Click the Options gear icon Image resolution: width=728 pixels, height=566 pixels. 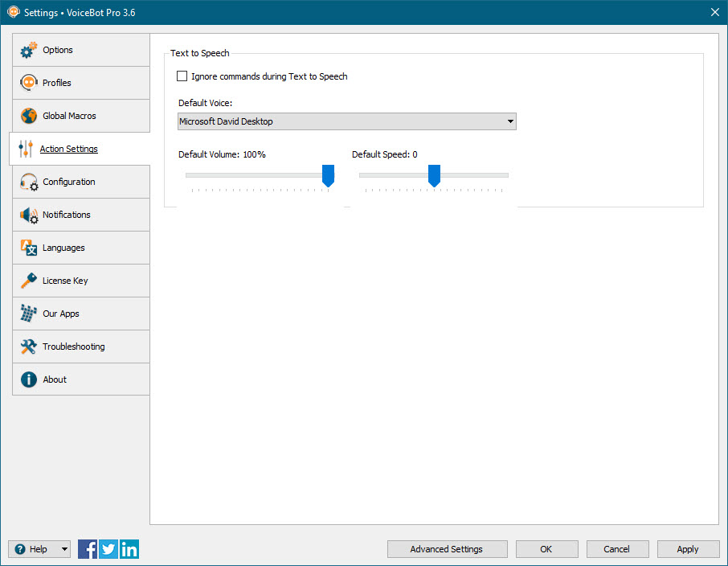(x=28, y=50)
